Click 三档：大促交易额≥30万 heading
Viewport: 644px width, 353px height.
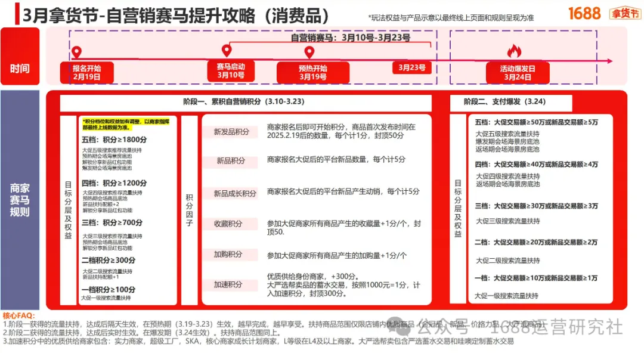[x=537, y=206]
